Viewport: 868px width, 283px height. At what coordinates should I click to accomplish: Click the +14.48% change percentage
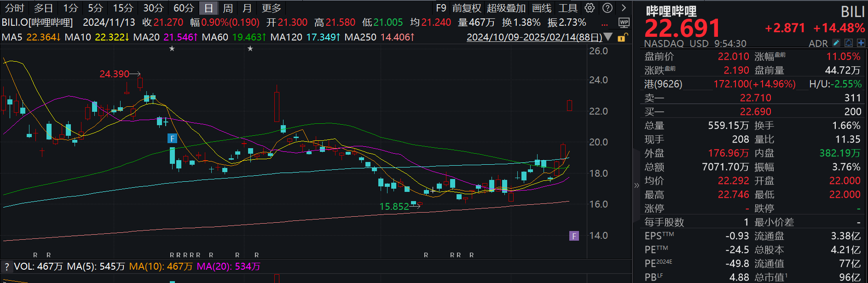click(839, 28)
